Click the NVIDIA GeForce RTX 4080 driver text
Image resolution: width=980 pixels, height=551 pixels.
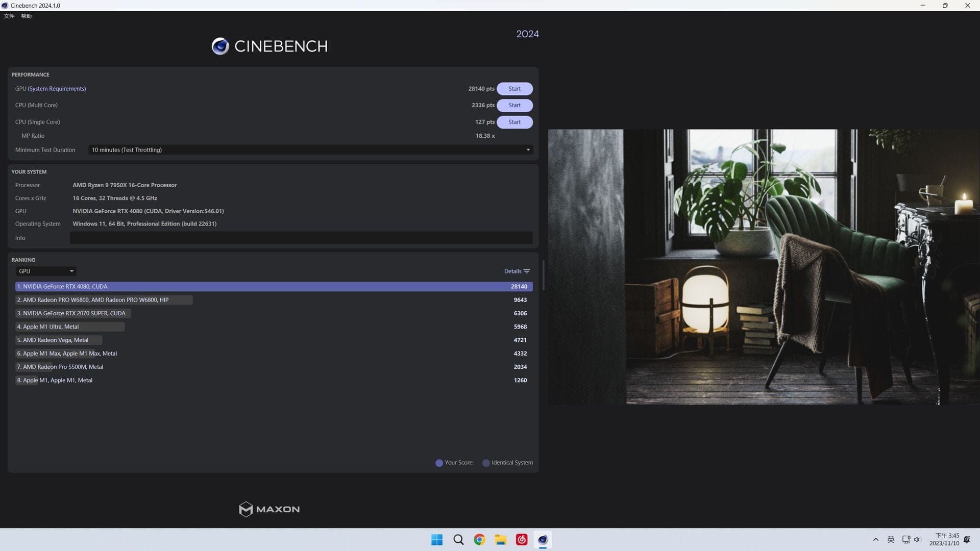click(148, 211)
